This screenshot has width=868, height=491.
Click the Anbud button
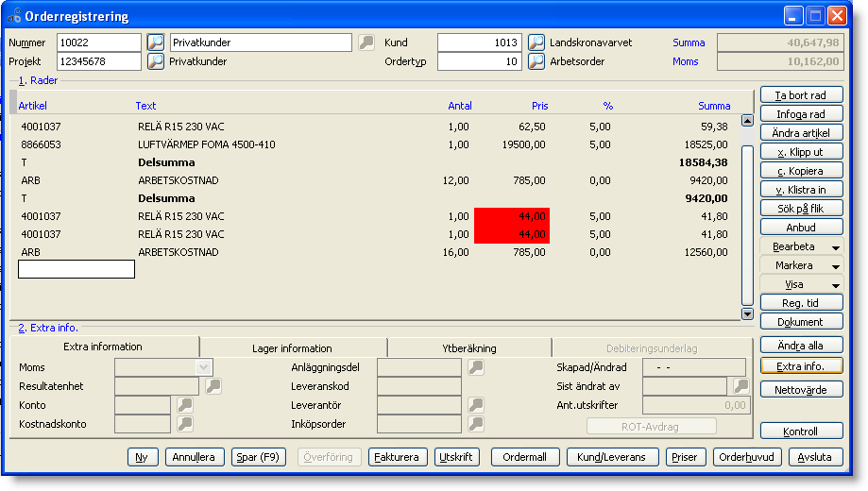802,227
